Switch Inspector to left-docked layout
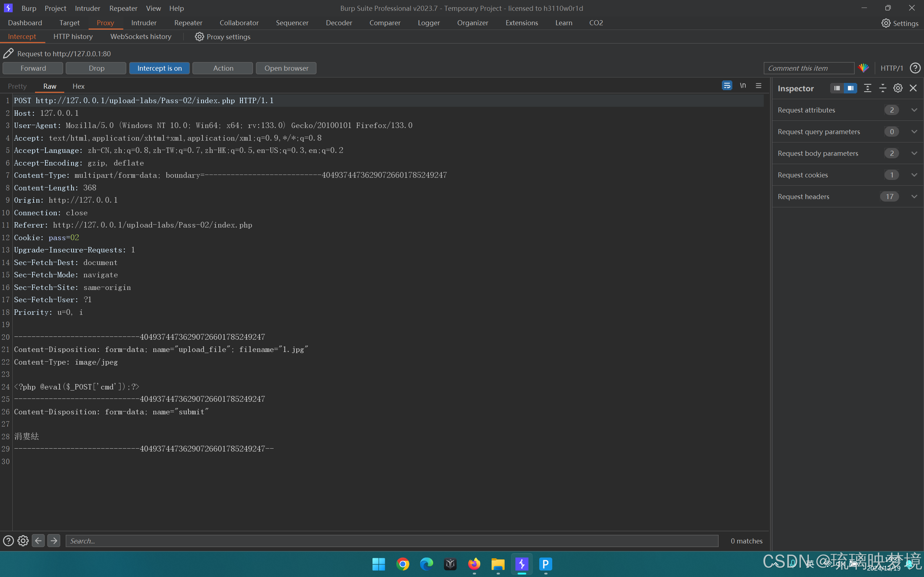The image size is (924, 577). [837, 88]
